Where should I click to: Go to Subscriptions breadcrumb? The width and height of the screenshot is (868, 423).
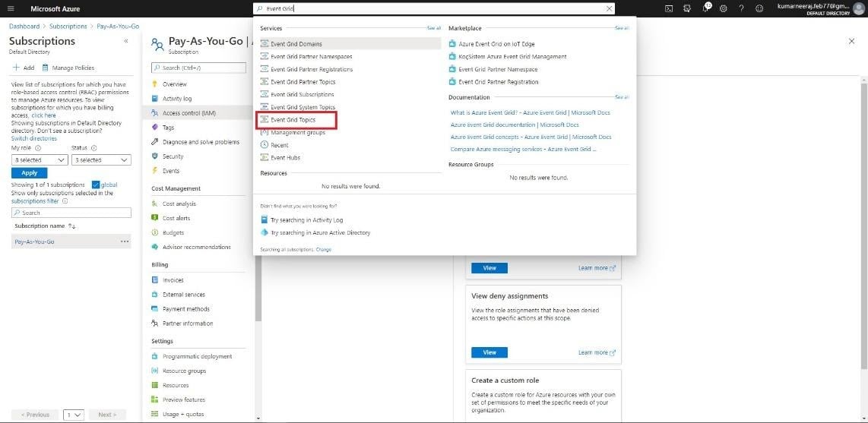pos(68,26)
